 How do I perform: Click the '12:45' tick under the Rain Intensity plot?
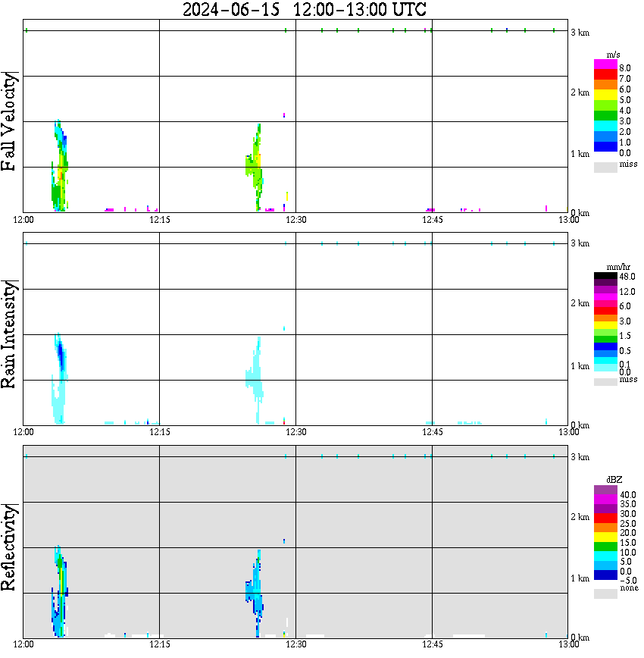point(432,433)
